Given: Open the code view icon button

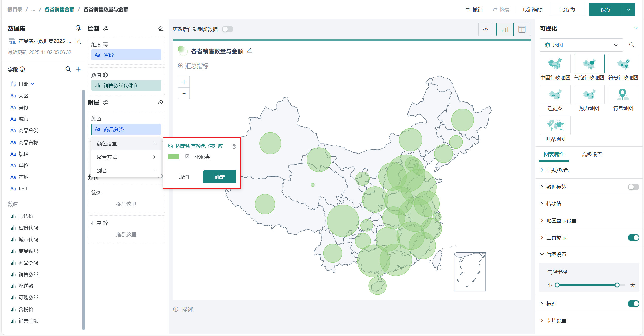Looking at the screenshot, I should [x=485, y=29].
